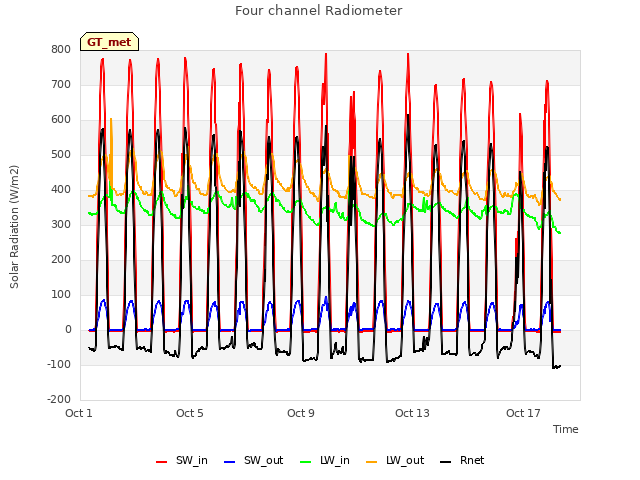This screenshot has width=640, height=480.
Task: Click the green LW_in legend swatch
Action: point(306,462)
